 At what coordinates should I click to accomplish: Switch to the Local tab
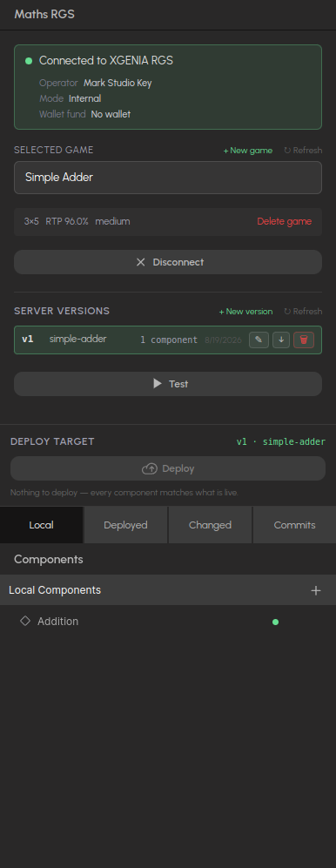[42, 525]
